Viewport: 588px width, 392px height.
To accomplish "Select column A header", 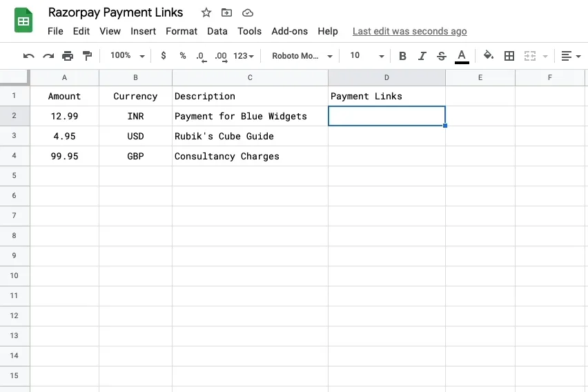I will point(64,78).
